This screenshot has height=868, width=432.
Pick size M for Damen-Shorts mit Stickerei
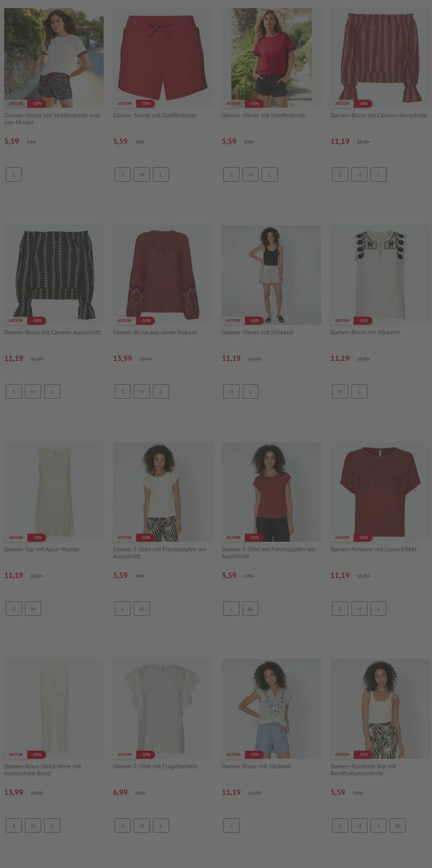[231, 392]
